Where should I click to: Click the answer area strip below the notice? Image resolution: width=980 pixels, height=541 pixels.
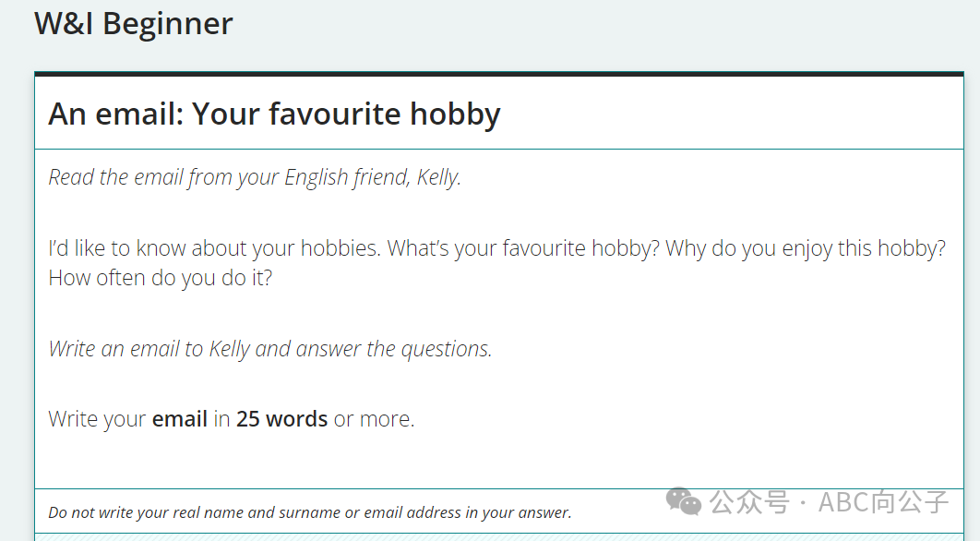pos(498,537)
